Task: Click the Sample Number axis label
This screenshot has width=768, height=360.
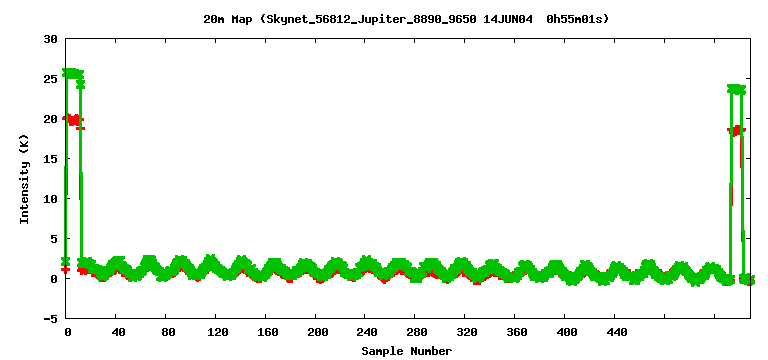Action: 407,351
